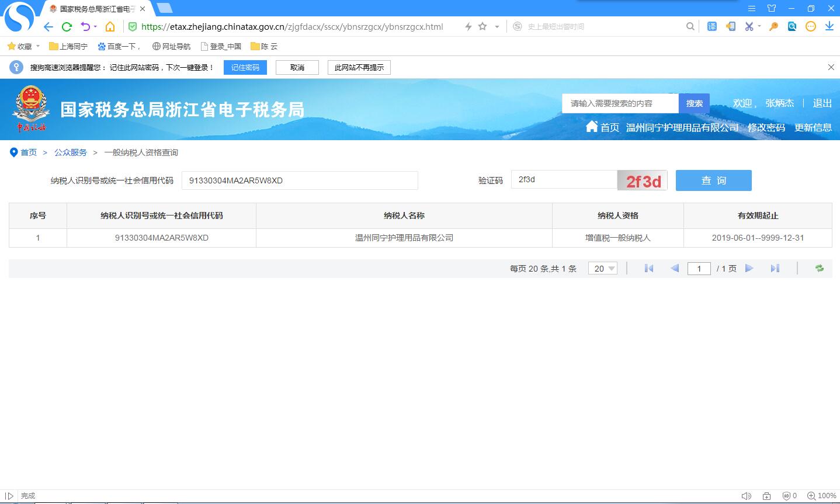
Task: Open the downloads arrow icon
Action: 829,26
